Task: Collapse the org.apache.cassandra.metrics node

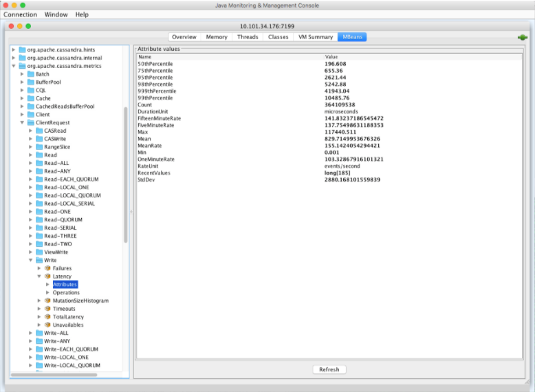Action: click(14, 66)
